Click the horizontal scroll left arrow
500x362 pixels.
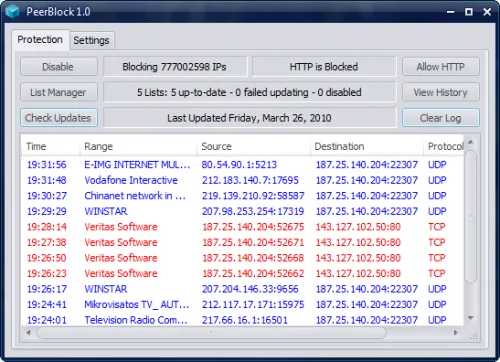pos(29,332)
